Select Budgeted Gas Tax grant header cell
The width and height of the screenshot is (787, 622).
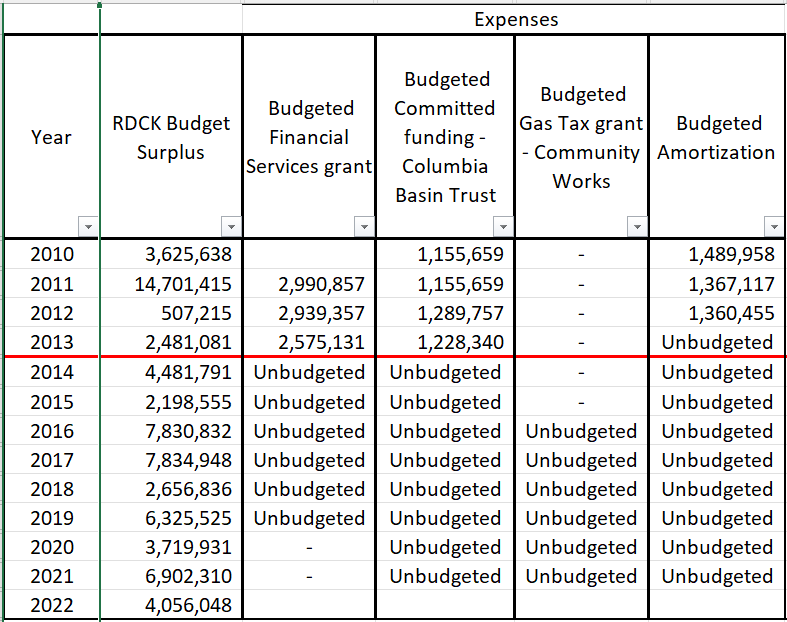coord(582,137)
